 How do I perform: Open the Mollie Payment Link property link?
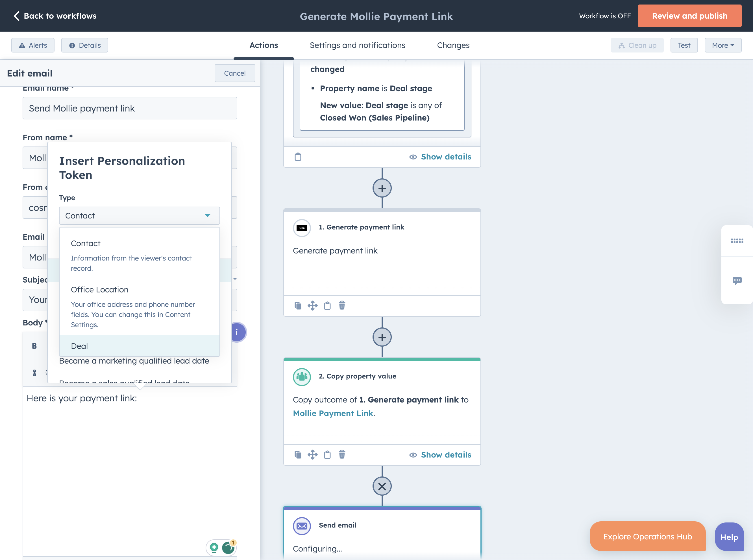[x=333, y=413]
